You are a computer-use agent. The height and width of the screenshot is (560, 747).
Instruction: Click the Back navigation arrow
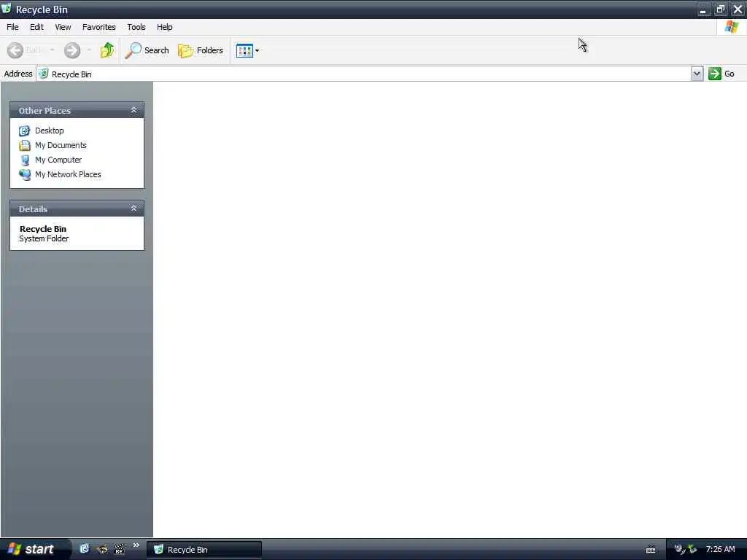[15, 50]
